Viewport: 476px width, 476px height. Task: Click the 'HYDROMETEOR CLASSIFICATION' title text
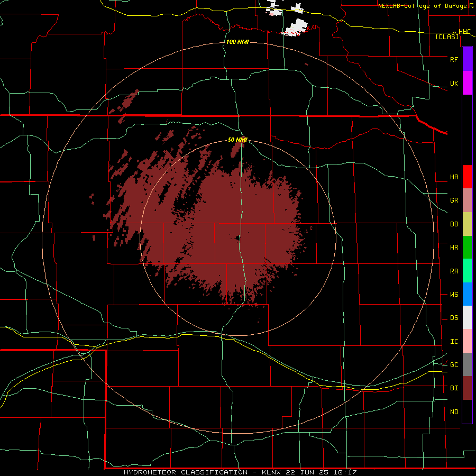coord(185,472)
